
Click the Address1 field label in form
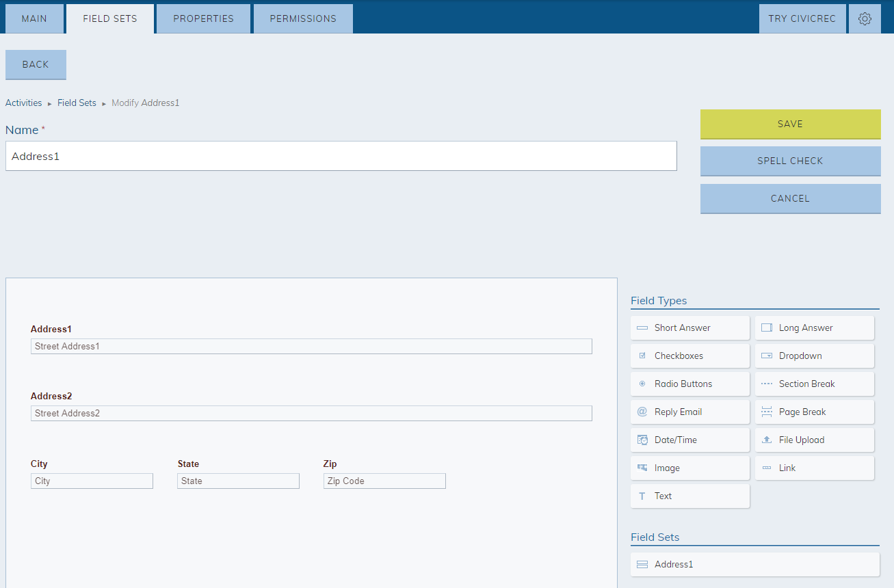click(x=51, y=330)
